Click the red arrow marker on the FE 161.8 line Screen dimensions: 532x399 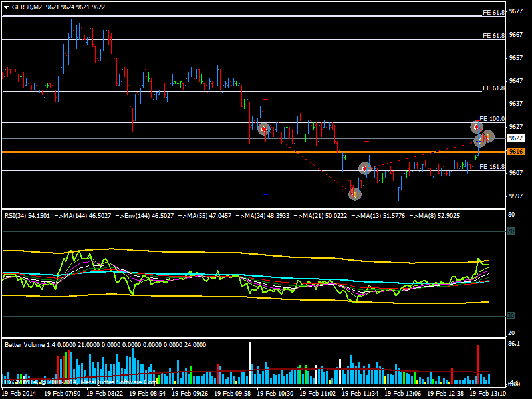(x=364, y=168)
